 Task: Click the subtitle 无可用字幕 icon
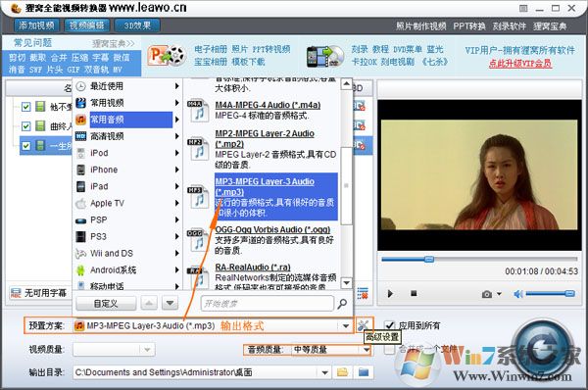point(16,293)
